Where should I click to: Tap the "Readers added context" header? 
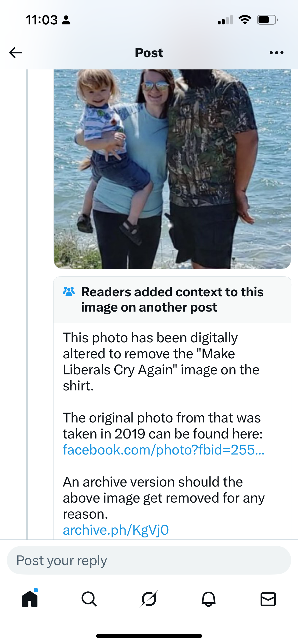pyautogui.click(x=172, y=300)
